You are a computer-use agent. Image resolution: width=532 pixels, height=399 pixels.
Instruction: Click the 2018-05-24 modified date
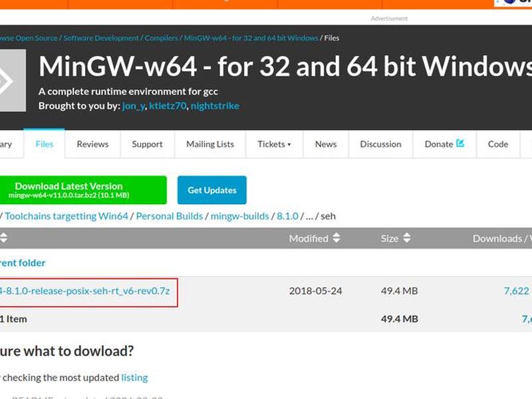pyautogui.click(x=315, y=291)
